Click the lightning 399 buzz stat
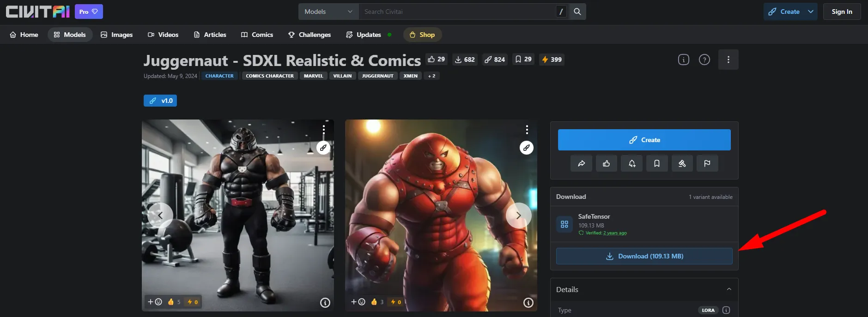868x317 pixels. [x=552, y=59]
